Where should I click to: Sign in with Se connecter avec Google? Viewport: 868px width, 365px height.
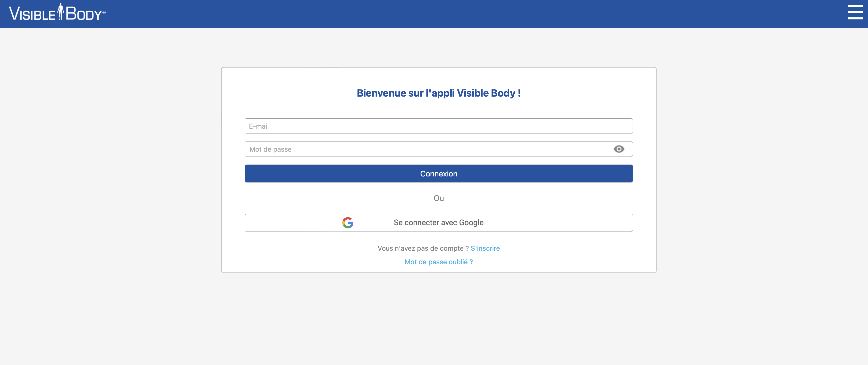[x=438, y=223]
